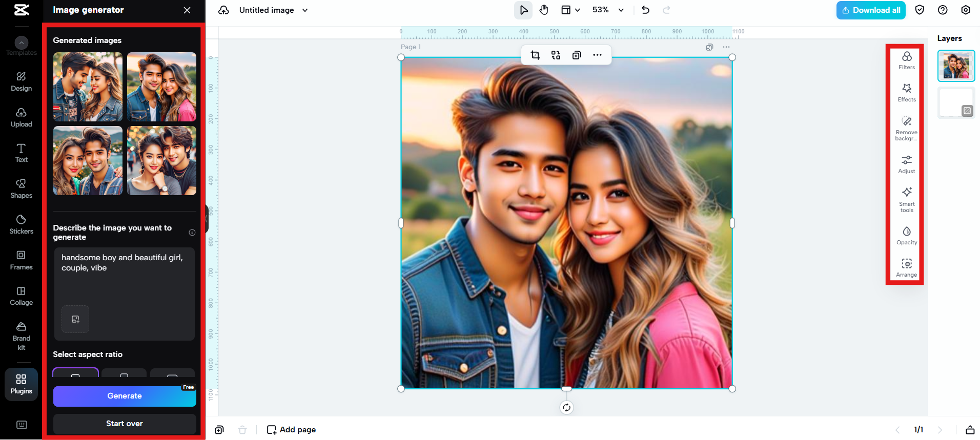Click the Start over button
This screenshot has width=980, height=440.
tap(125, 424)
